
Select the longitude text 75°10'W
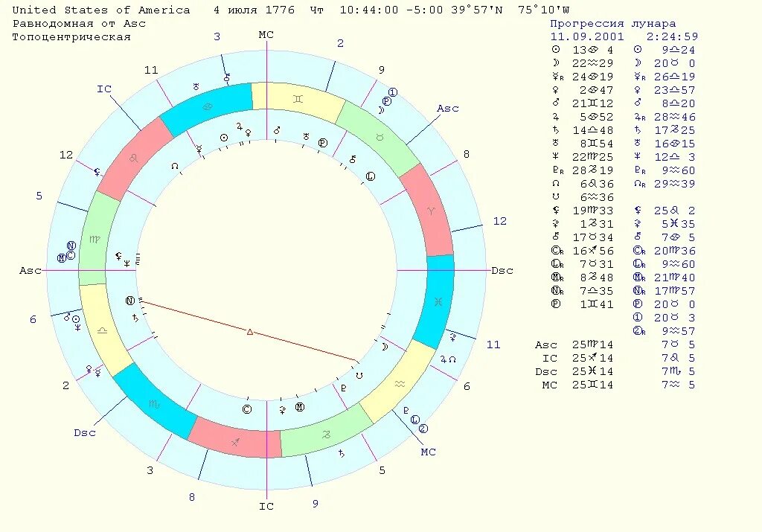pyautogui.click(x=543, y=10)
